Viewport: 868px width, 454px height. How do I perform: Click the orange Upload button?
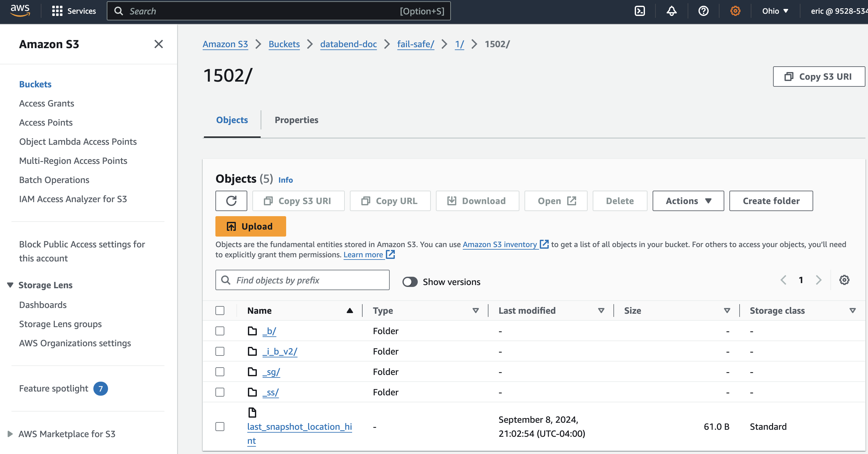250,226
